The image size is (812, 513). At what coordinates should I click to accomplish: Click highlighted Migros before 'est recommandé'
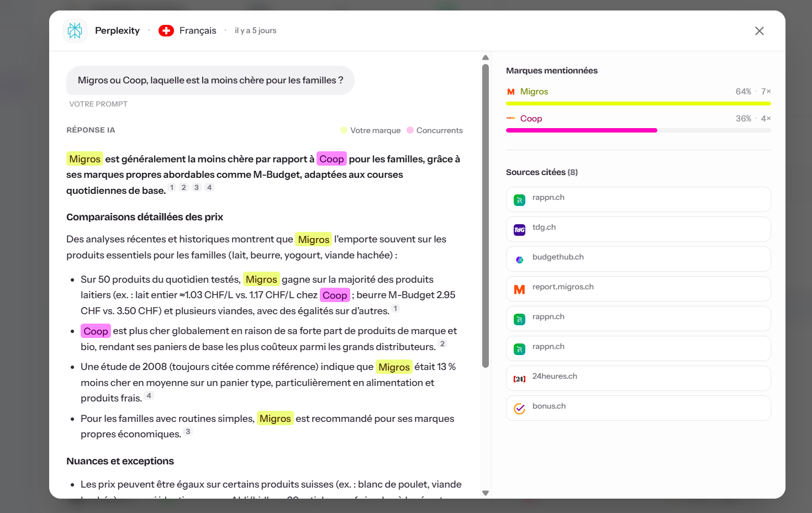click(x=275, y=419)
